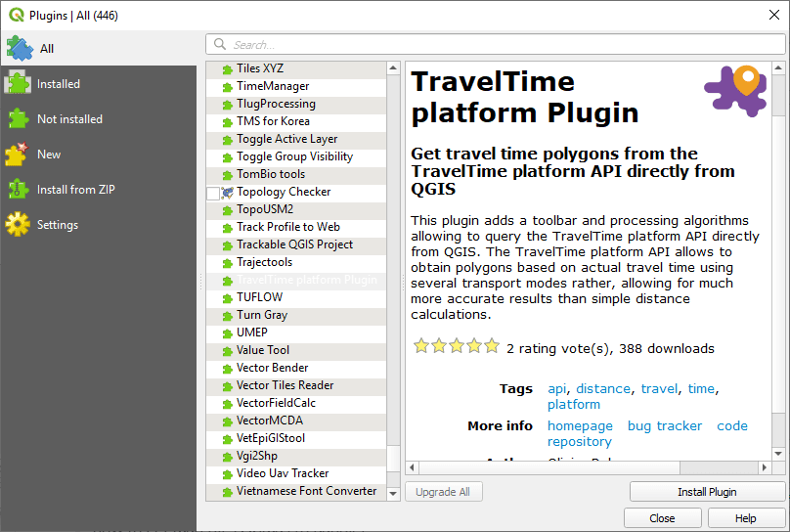Image resolution: width=790 pixels, height=532 pixels.
Task: Click the Not installed puzzle icon
Action: pos(19,119)
